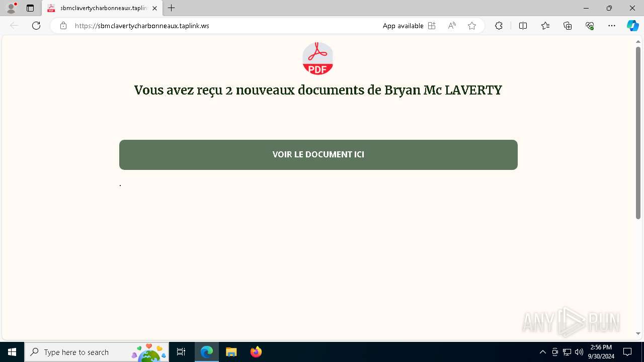Open Browser essentials heart icon

pos(590,26)
